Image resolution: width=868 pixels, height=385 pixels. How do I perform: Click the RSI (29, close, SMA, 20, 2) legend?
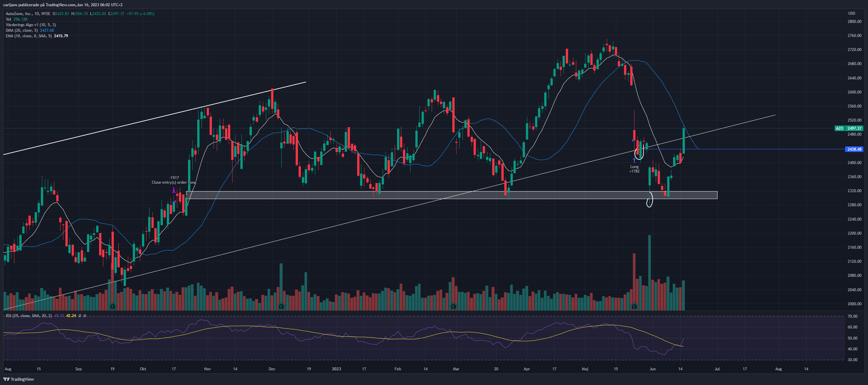[29, 316]
